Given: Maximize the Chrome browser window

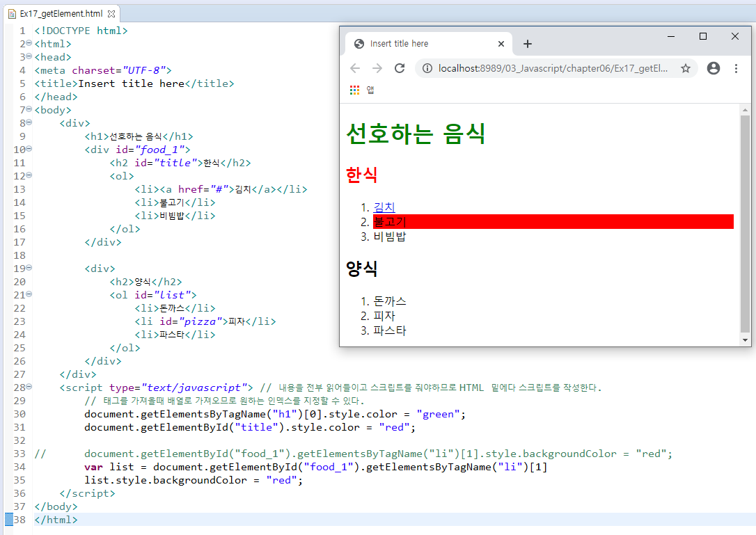Looking at the screenshot, I should 703,36.
